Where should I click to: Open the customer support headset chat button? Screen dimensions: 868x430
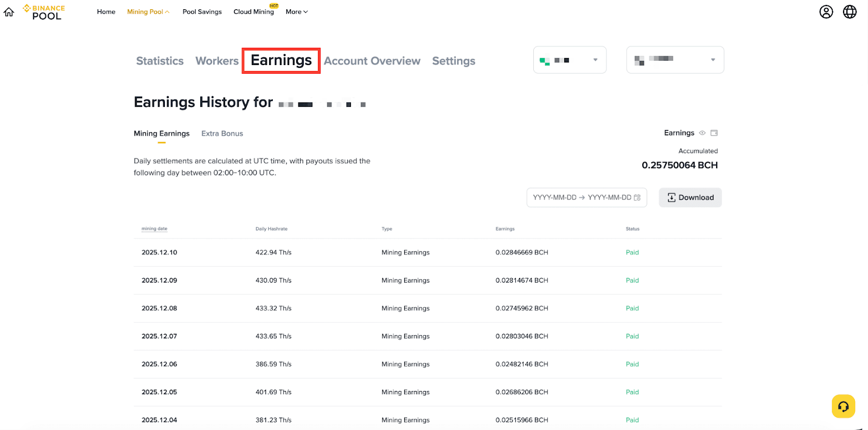[x=843, y=406]
